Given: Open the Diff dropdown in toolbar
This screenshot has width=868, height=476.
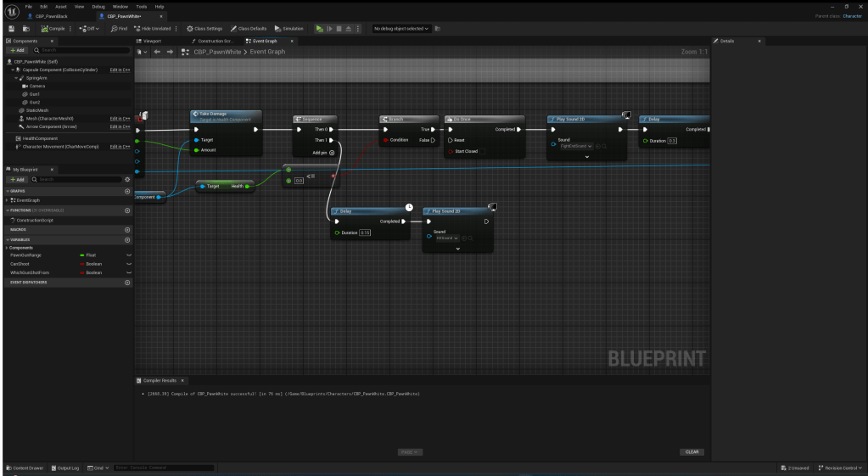Looking at the screenshot, I should 90,28.
